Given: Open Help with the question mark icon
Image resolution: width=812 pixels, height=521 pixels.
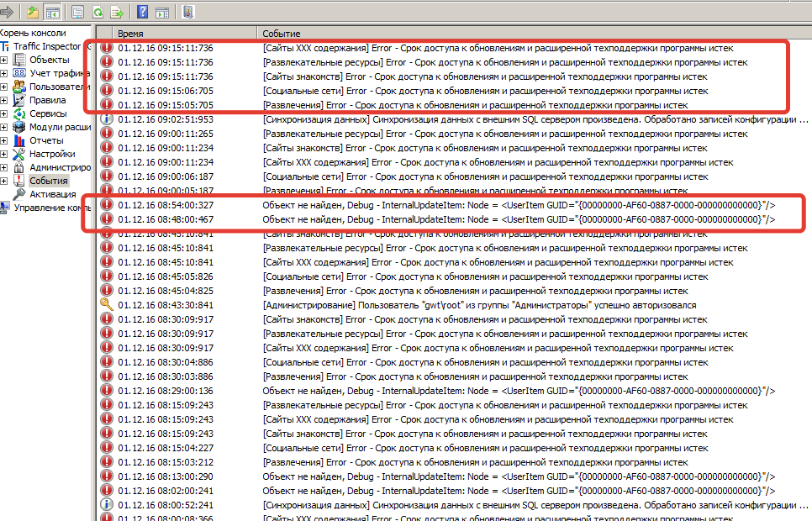Looking at the screenshot, I should pos(142,12).
